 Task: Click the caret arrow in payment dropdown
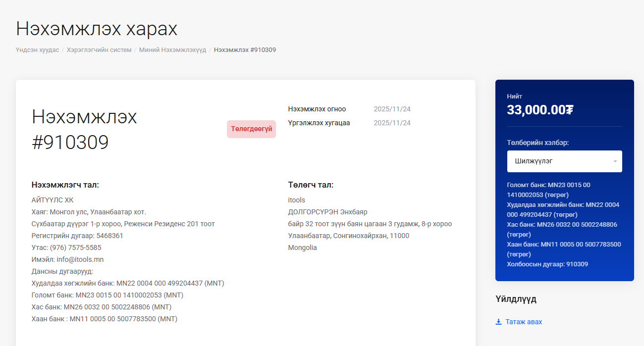615,161
